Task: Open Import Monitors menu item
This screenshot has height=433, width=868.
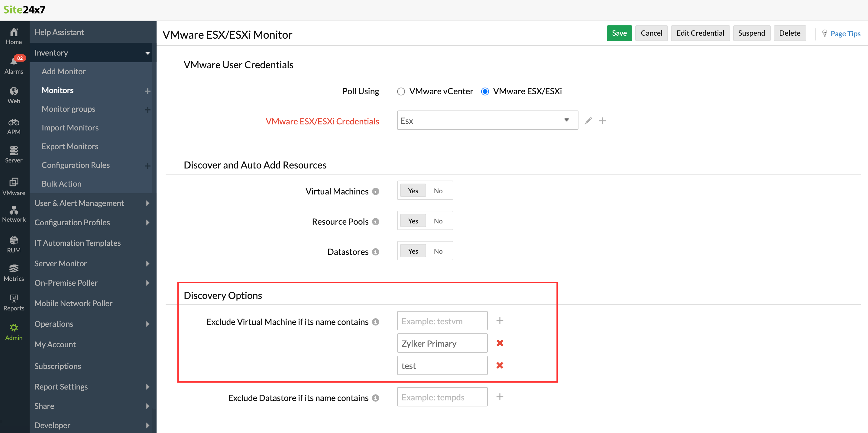Action: point(70,128)
